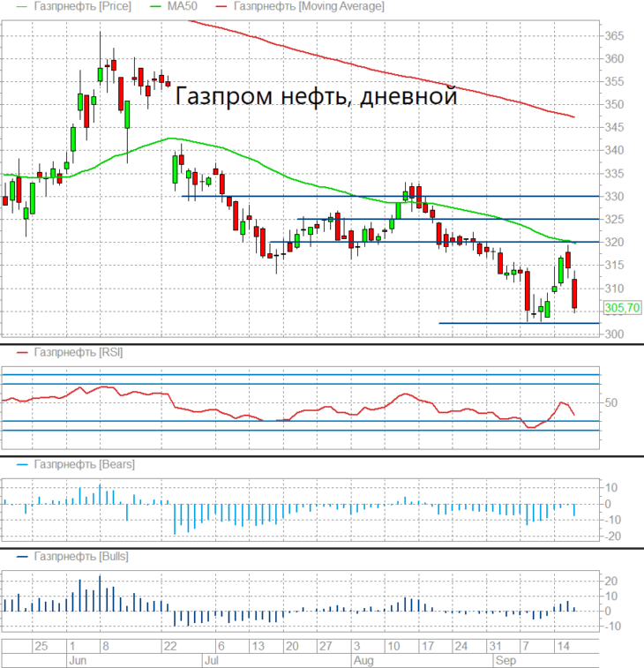Click the 350 price axis label

[x=614, y=104]
